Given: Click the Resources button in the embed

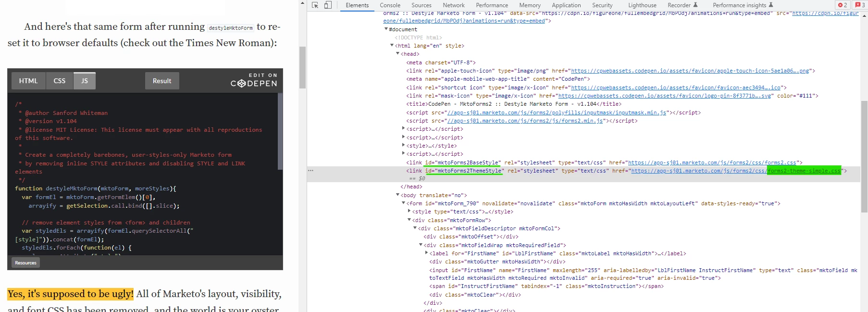Looking at the screenshot, I should tap(25, 262).
